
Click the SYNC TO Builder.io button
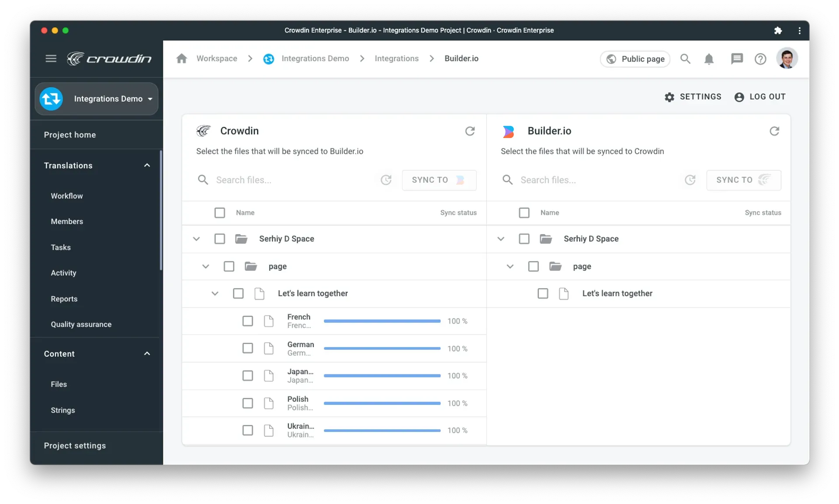click(x=439, y=180)
